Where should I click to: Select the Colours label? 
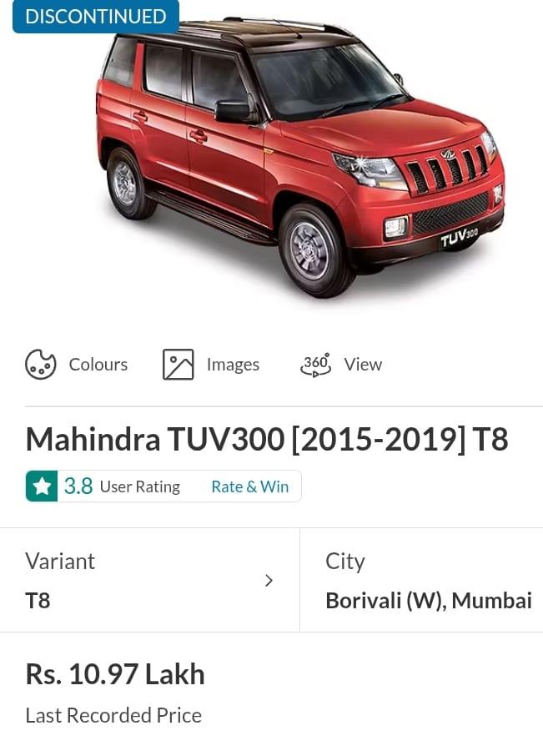tap(98, 365)
